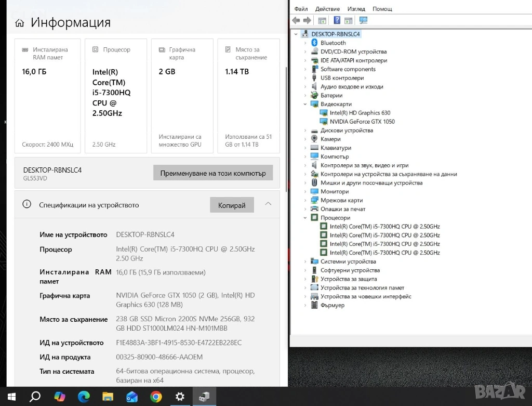Open the Изглед menu
The height and width of the screenshot is (406, 532).
[x=356, y=9]
